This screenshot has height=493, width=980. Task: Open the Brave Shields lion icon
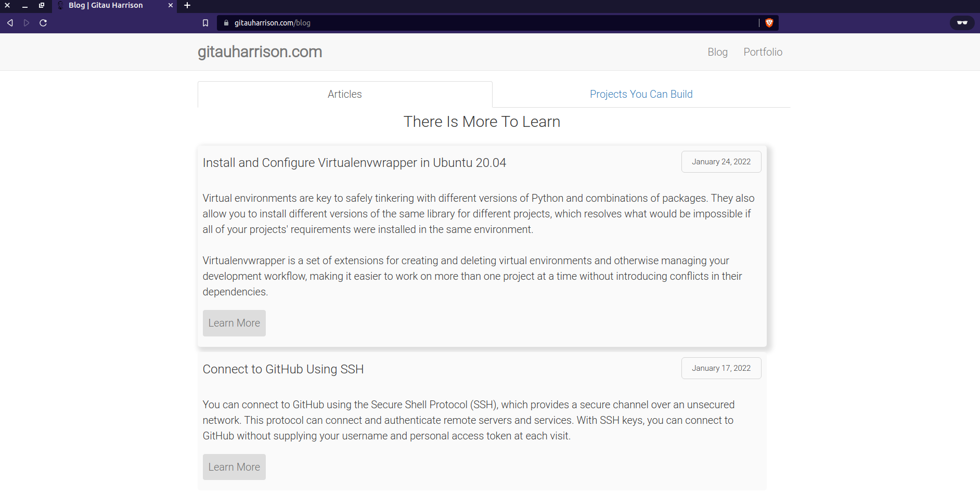coord(769,23)
